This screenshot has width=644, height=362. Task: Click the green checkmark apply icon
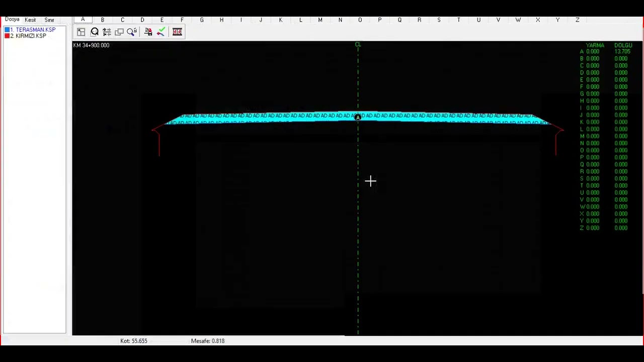[161, 32]
